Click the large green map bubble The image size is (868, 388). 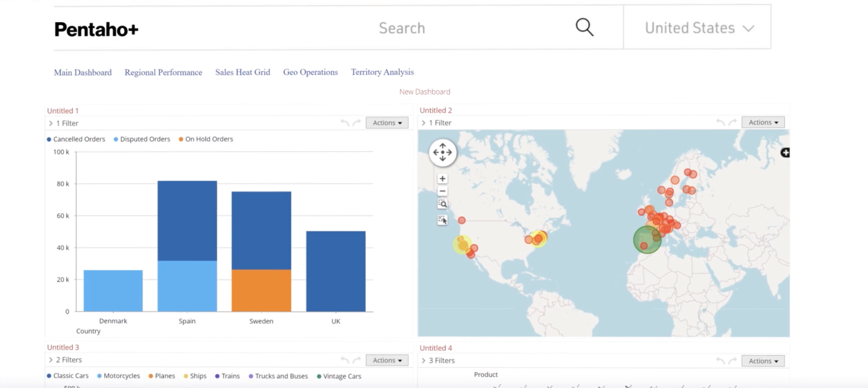click(646, 239)
